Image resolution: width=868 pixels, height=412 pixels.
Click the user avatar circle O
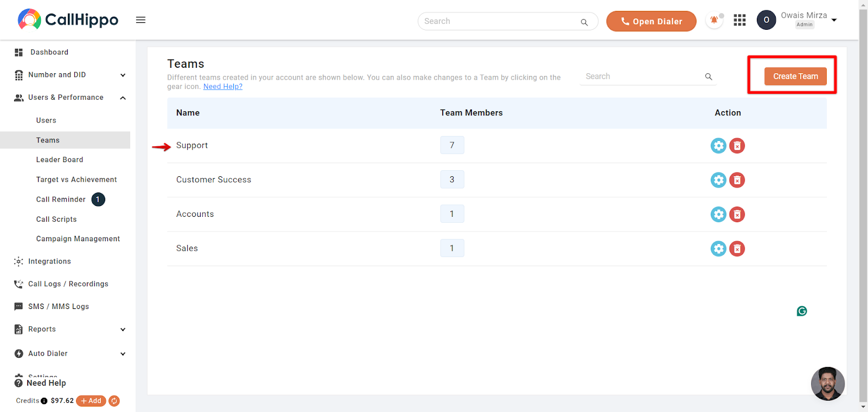point(766,20)
